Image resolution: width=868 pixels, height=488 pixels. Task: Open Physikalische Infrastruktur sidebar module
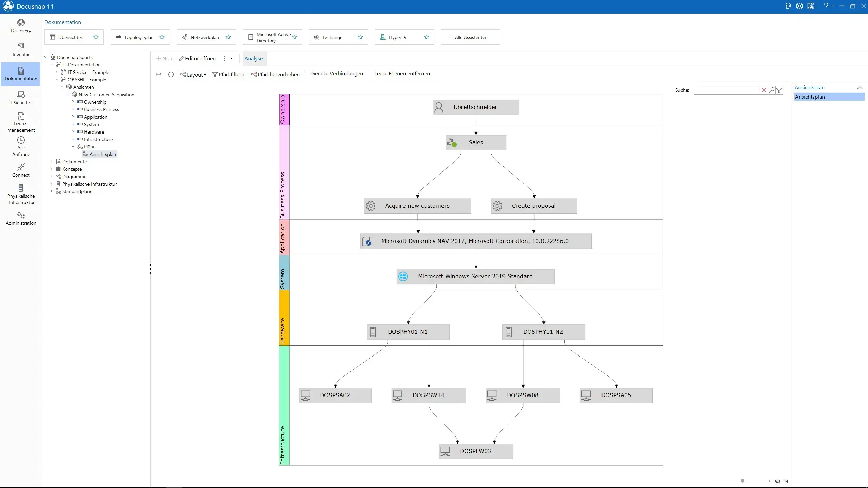coord(21,195)
